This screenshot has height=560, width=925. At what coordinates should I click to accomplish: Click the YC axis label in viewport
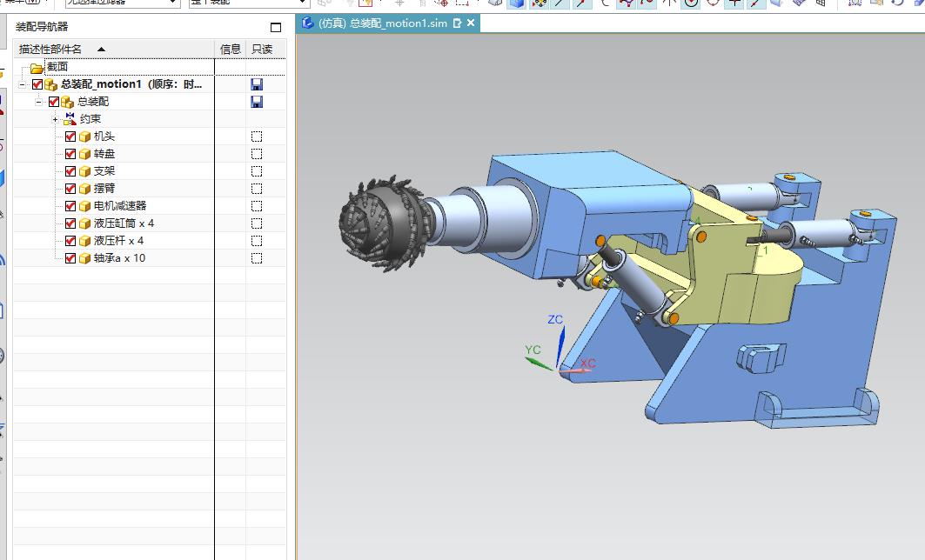[x=533, y=350]
